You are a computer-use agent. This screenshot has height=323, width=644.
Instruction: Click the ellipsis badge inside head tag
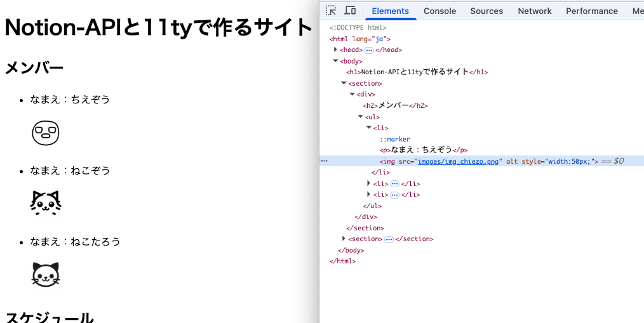pos(369,50)
